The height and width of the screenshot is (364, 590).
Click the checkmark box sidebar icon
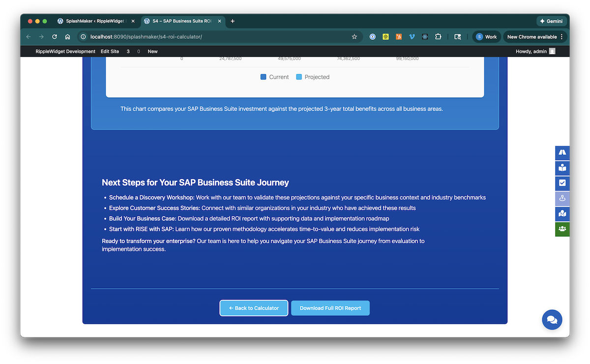click(x=562, y=183)
